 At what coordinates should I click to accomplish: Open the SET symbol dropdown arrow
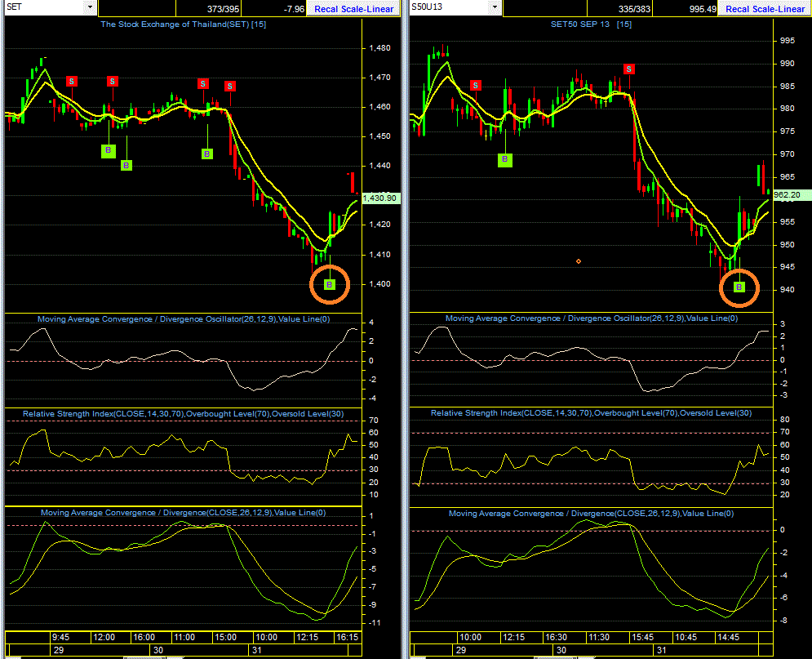90,7
